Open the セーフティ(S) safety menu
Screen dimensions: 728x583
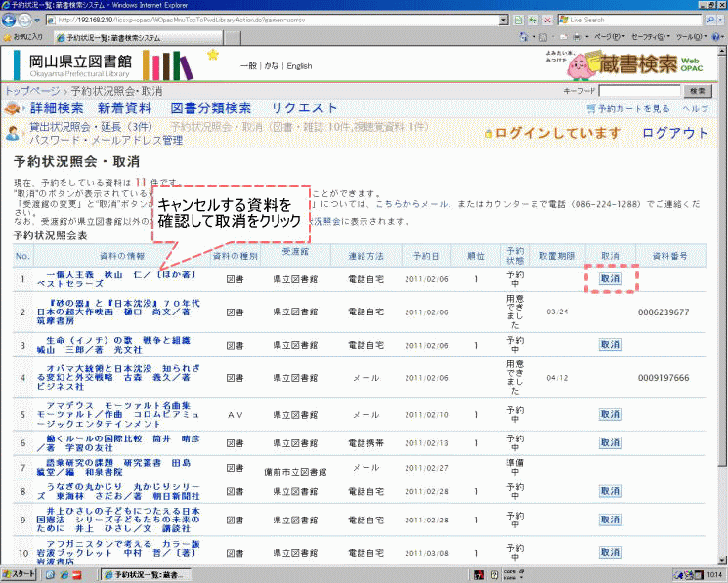pyautogui.click(x=650, y=37)
